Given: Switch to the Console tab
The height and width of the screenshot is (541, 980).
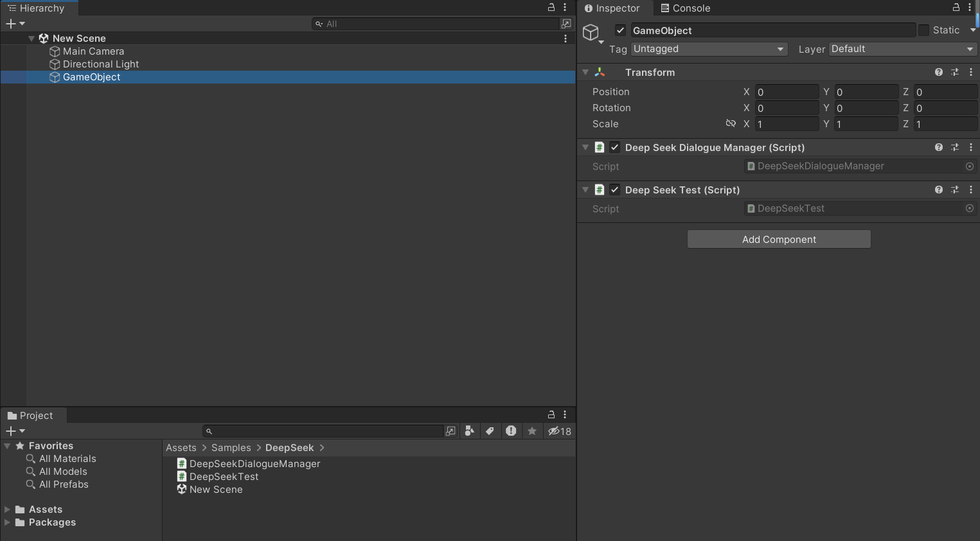Looking at the screenshot, I should [686, 8].
